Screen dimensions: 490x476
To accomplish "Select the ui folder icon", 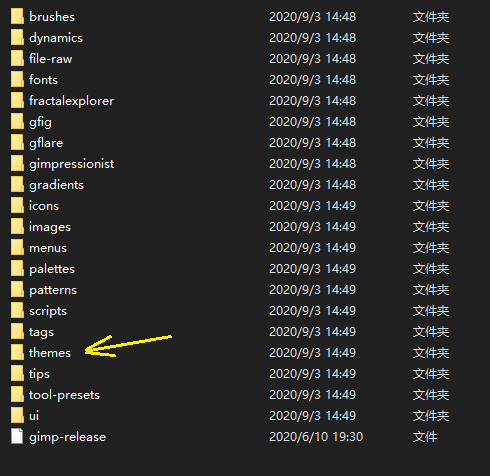I will point(17,416).
